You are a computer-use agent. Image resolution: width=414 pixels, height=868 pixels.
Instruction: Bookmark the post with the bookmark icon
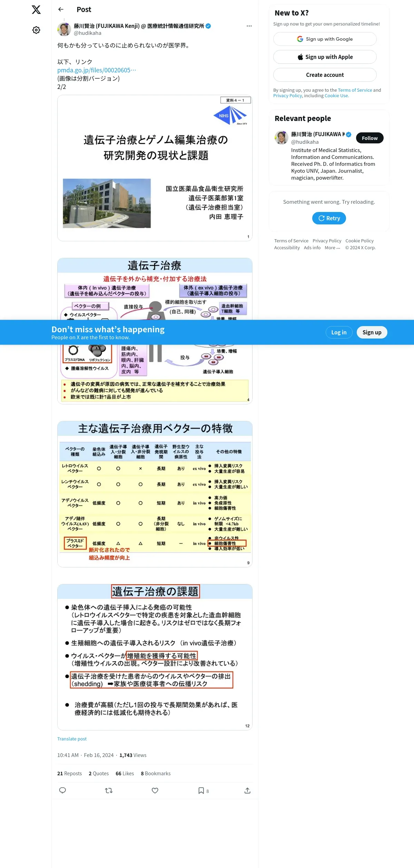tap(201, 791)
